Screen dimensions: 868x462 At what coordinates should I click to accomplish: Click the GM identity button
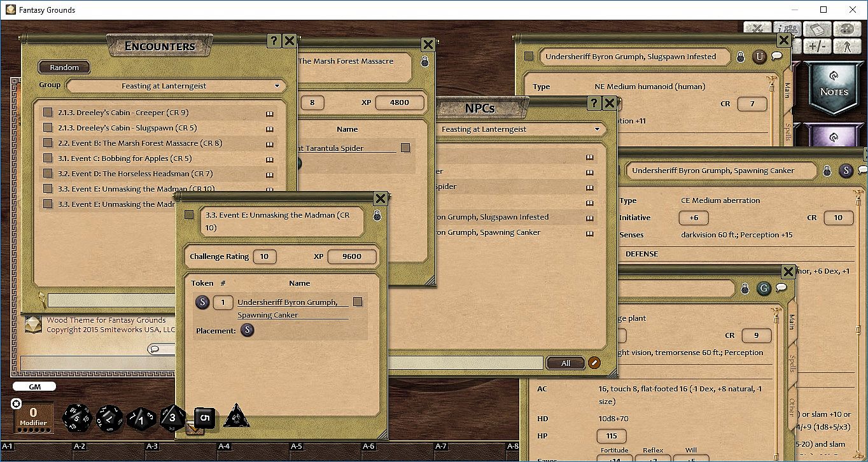34,386
